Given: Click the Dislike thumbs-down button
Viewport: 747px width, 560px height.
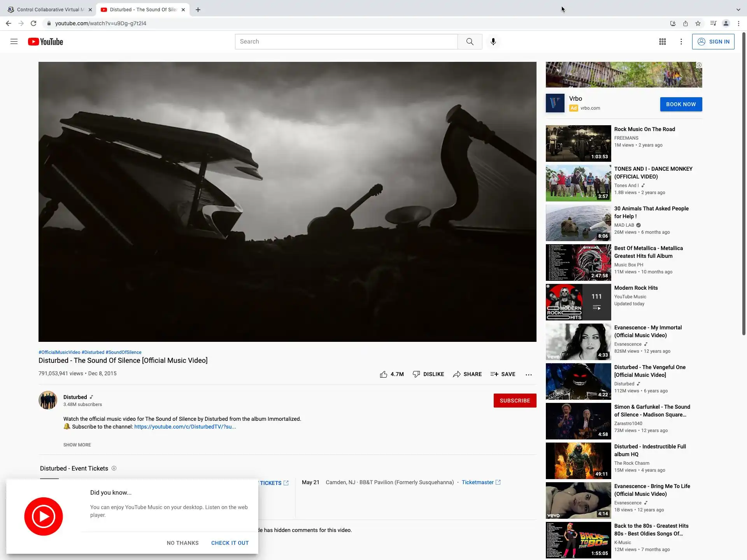Looking at the screenshot, I should [416, 374].
